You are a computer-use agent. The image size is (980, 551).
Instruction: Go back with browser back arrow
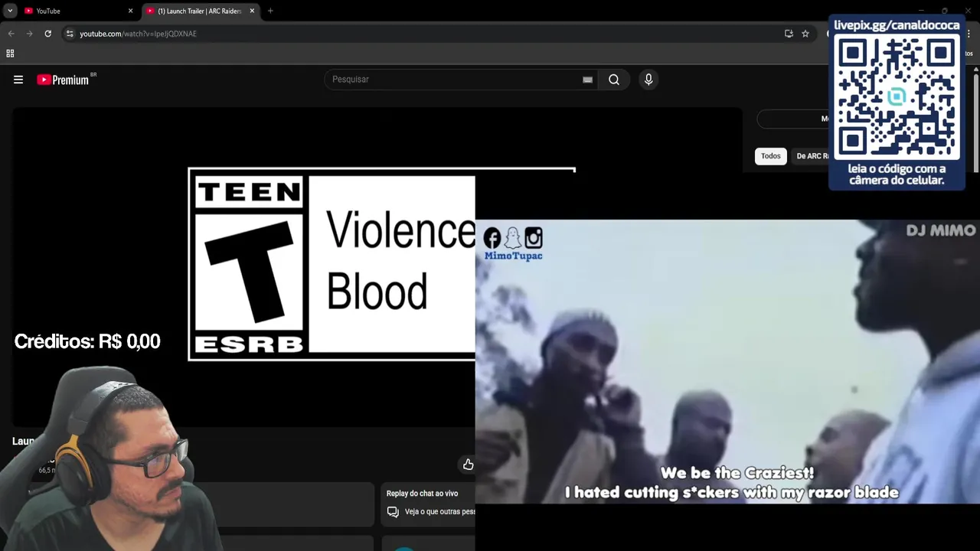[11, 34]
